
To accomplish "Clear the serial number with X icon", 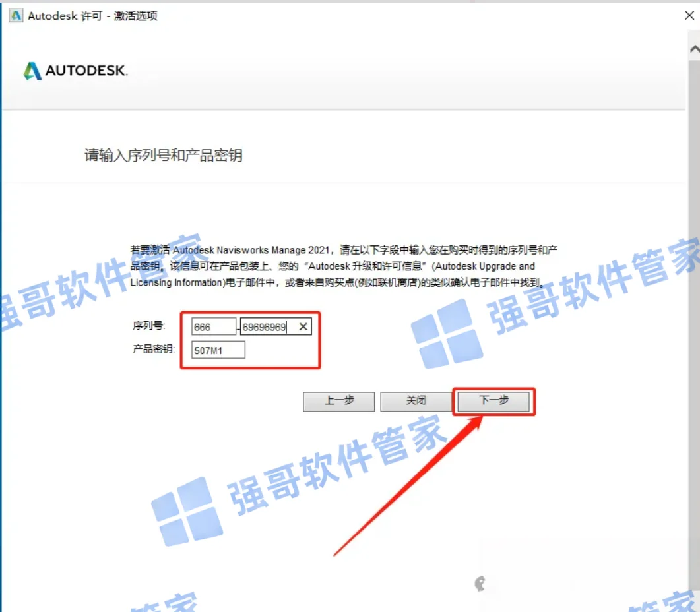I will coord(303,326).
